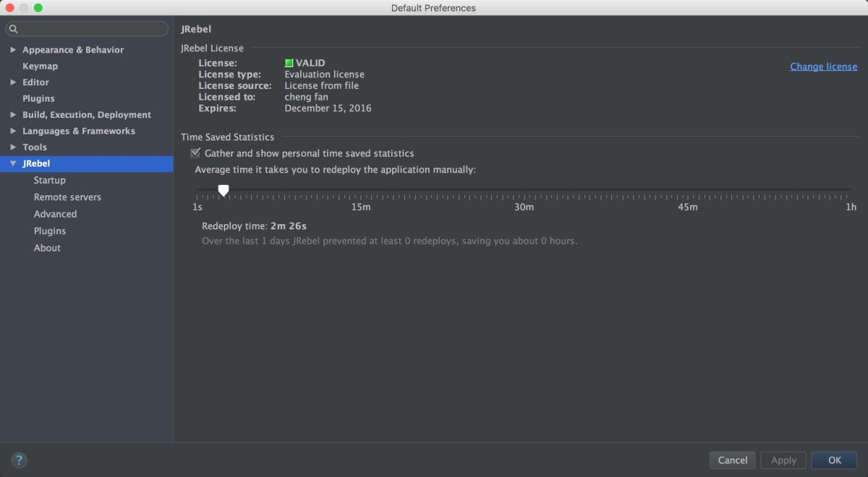Viewport: 868px width, 477px height.
Task: Toggle Gather and show time saved statistics
Action: [195, 153]
